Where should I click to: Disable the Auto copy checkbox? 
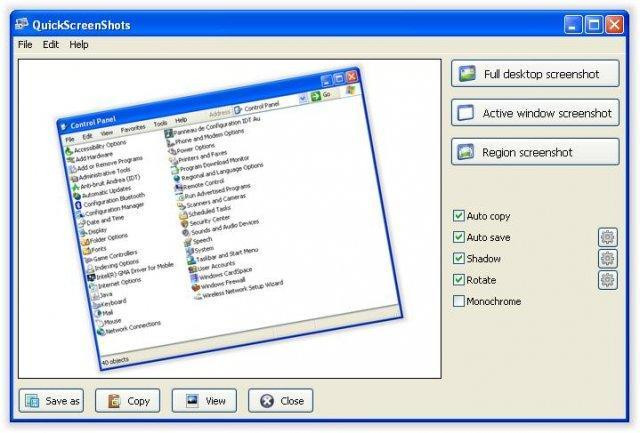459,215
